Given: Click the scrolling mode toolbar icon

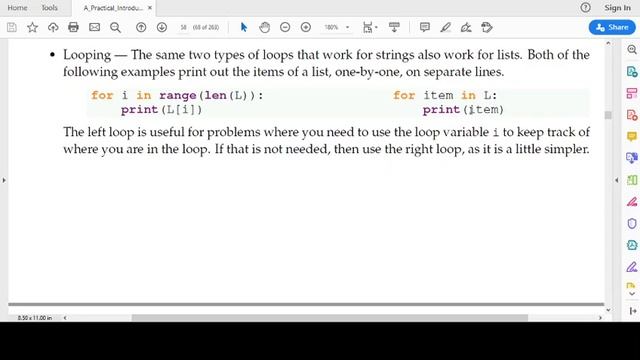Looking at the screenshot, I should pyautogui.click(x=394, y=27).
